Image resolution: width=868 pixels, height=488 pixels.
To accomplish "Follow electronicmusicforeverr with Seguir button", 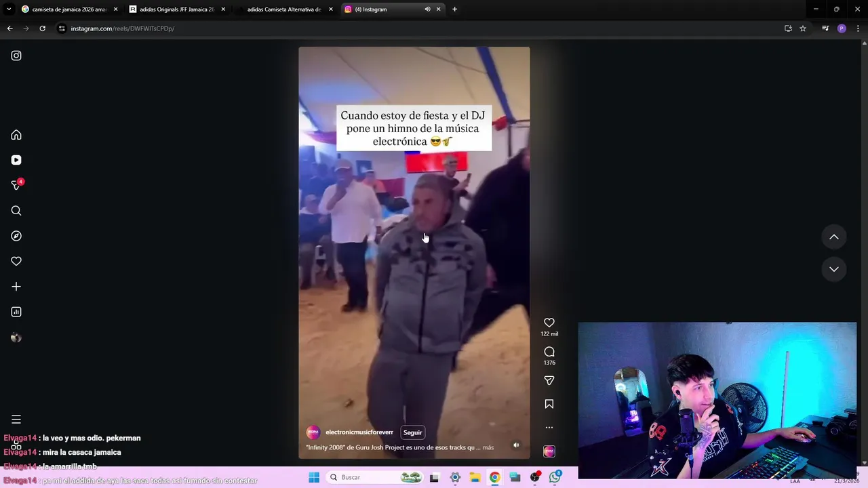I will point(412,432).
